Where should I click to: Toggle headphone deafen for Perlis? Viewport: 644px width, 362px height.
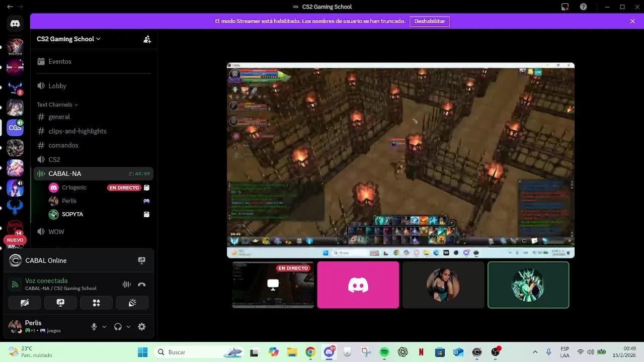(118, 327)
